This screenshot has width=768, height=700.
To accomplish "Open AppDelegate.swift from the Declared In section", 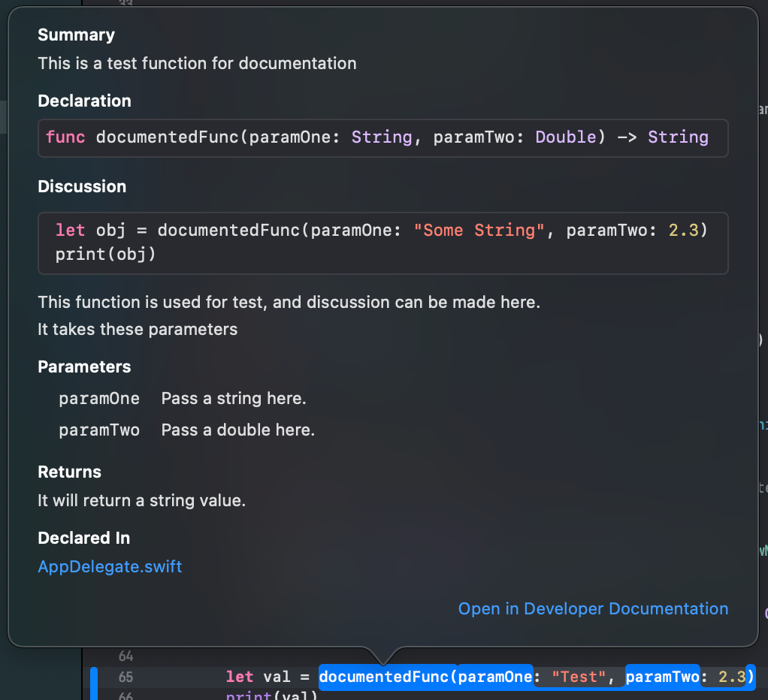I will (x=110, y=566).
